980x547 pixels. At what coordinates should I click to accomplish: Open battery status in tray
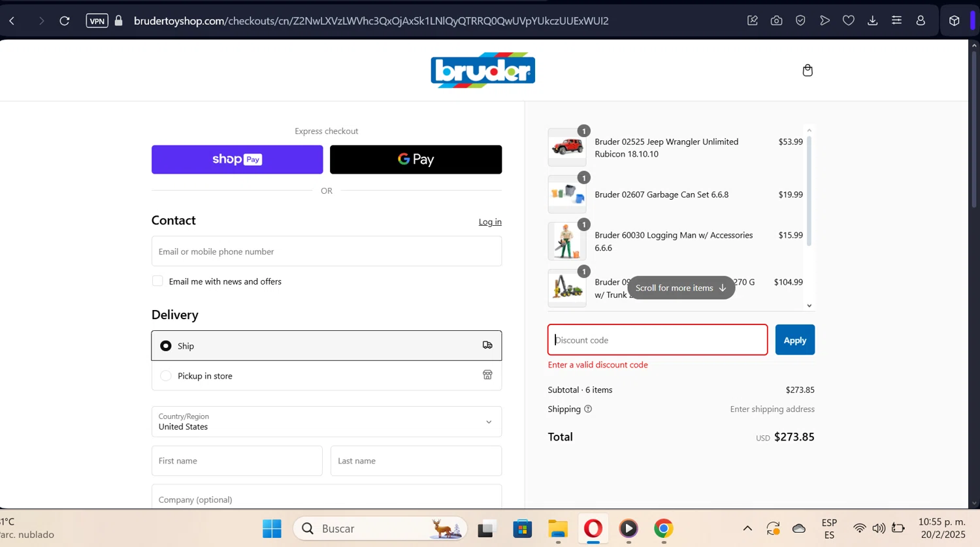(898, 528)
